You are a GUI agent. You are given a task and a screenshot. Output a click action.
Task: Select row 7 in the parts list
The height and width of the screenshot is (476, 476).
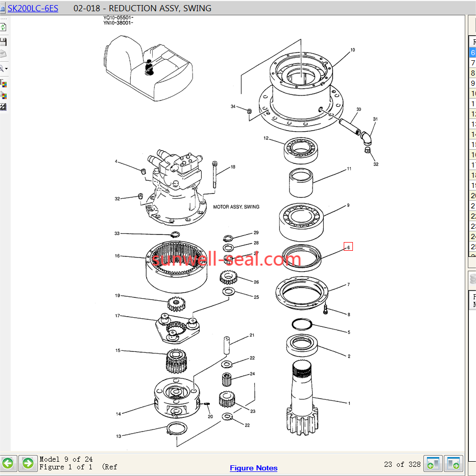(473, 63)
